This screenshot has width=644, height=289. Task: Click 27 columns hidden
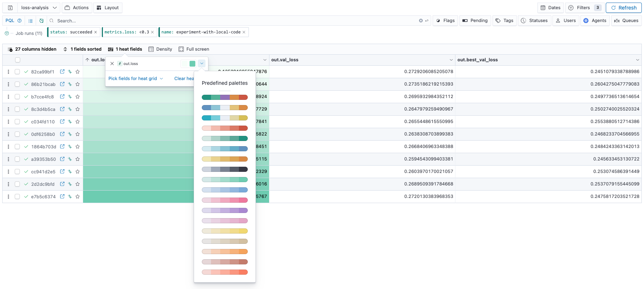(32, 49)
